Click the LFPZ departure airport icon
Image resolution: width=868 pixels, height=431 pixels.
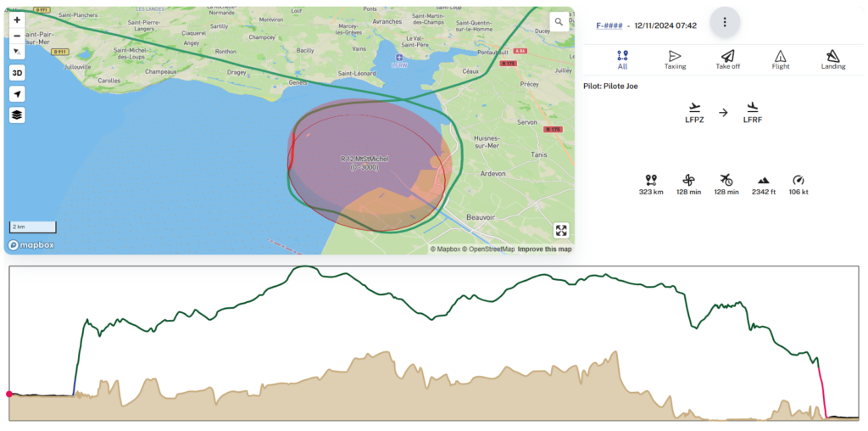695,108
